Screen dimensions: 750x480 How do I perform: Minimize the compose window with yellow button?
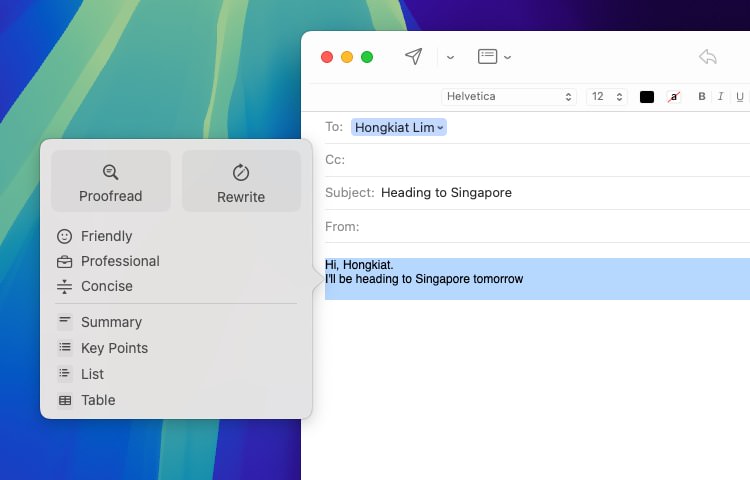(347, 57)
